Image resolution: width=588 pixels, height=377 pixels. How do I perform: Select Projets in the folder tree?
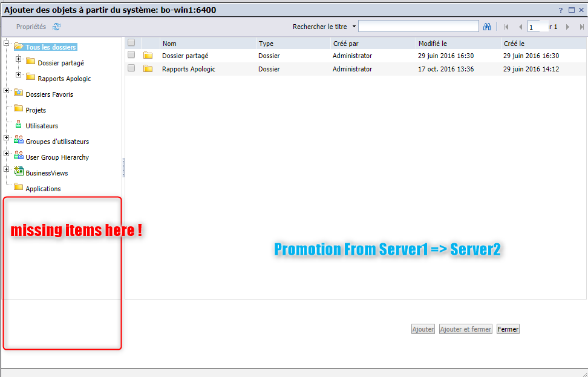[x=36, y=110]
